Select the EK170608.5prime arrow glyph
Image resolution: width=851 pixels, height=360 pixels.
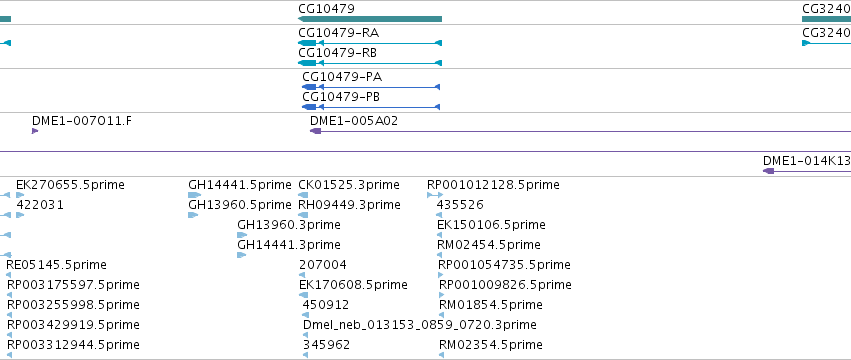pyautogui.click(x=304, y=295)
